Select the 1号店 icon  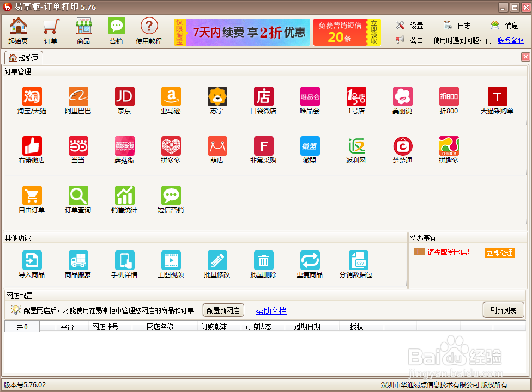coord(356,100)
